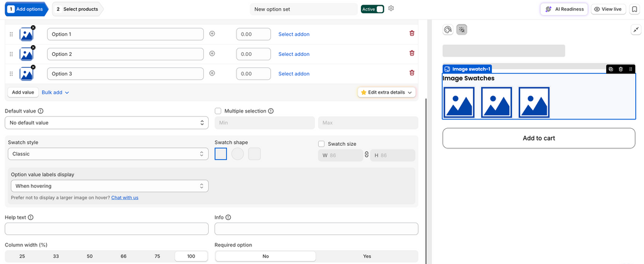Open the theme palette icon in preview
Image resolution: width=644 pixels, height=264 pixels.
point(448,30)
